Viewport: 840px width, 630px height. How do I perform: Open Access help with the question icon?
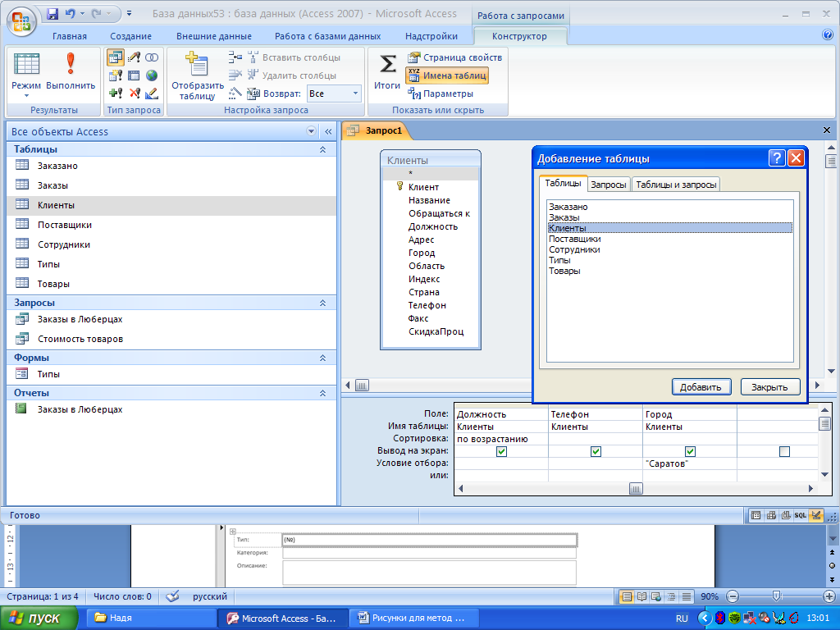828,34
